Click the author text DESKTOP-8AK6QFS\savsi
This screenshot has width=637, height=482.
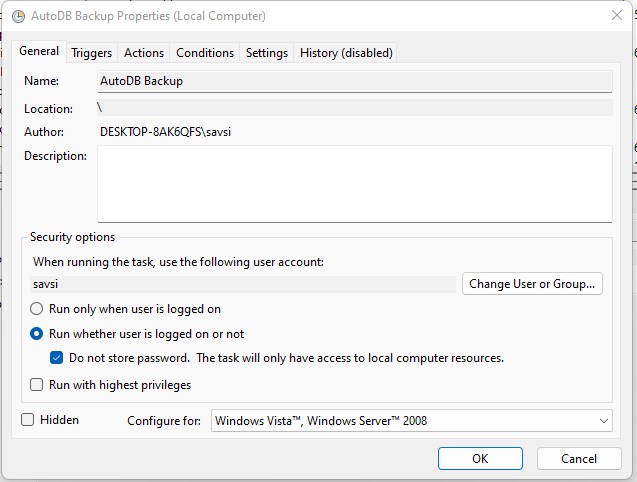[x=165, y=132]
